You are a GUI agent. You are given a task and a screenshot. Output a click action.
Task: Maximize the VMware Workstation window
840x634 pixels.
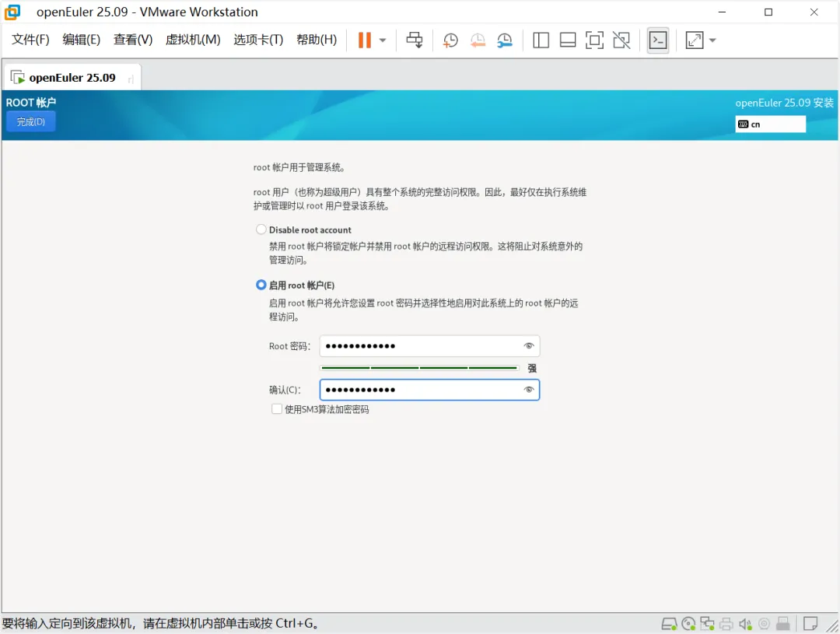point(768,12)
